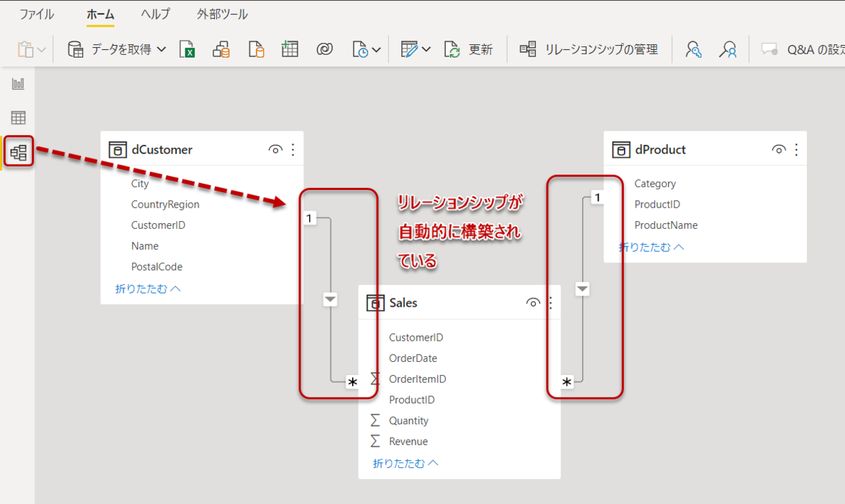
Task: Switch to Report view in the left sidebar
Action: click(x=18, y=83)
